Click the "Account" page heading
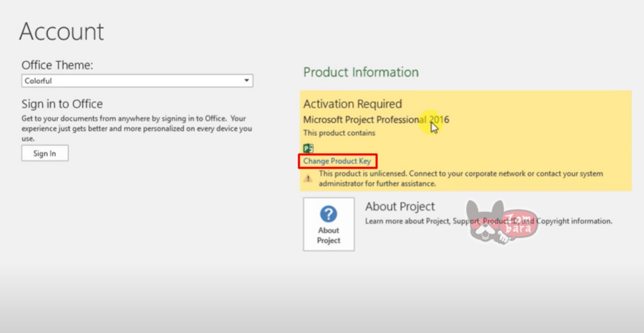The image size is (644, 333). 62,32
